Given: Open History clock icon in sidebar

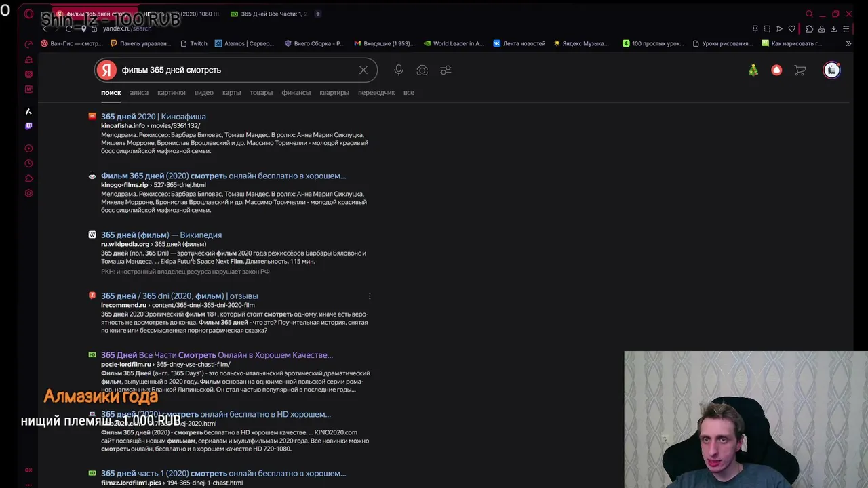Looking at the screenshot, I should 28,163.
